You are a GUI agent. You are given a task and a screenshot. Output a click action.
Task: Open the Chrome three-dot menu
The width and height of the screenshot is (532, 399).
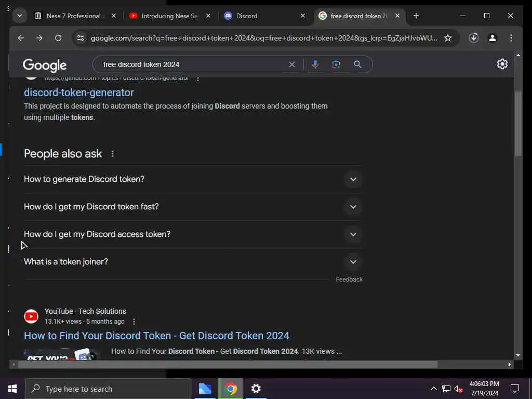511,38
